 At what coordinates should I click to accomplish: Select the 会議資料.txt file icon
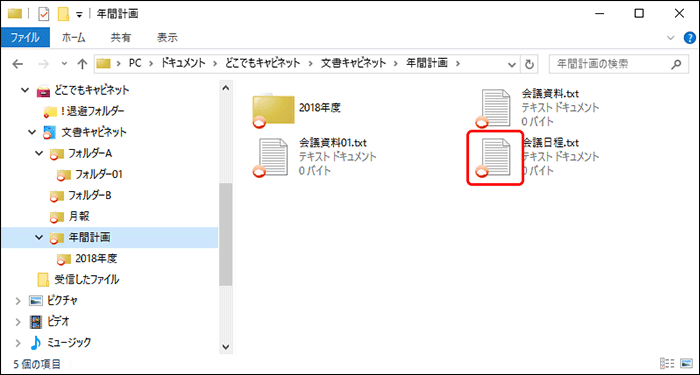click(x=494, y=108)
